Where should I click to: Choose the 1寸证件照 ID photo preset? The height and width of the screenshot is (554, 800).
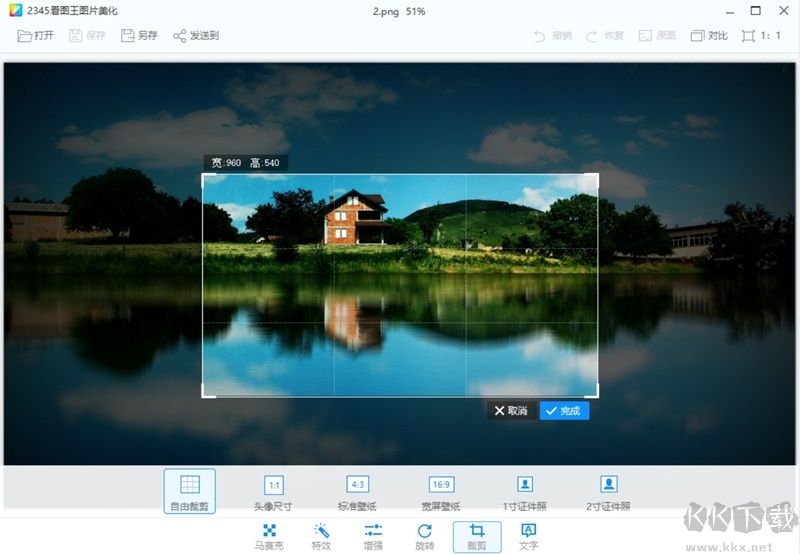(525, 490)
